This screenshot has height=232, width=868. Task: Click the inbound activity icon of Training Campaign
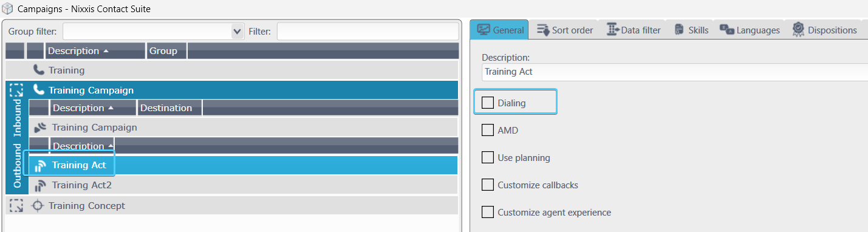pos(40,128)
